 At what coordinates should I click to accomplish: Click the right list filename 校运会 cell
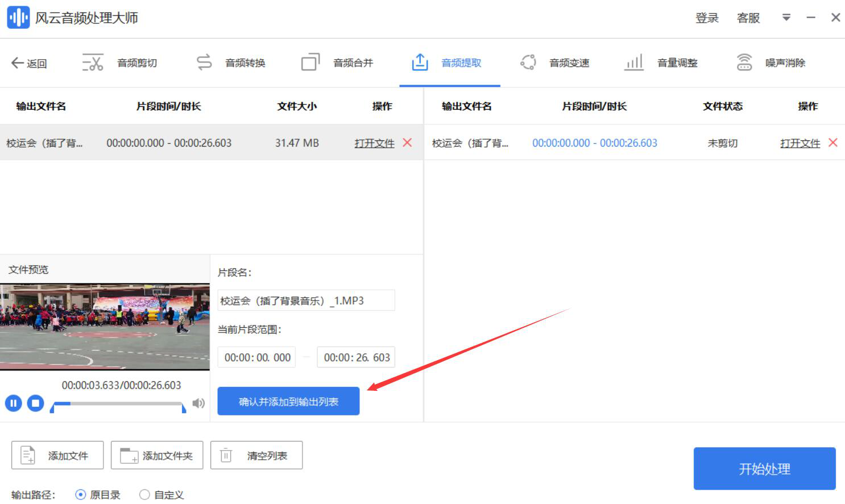[x=470, y=143]
